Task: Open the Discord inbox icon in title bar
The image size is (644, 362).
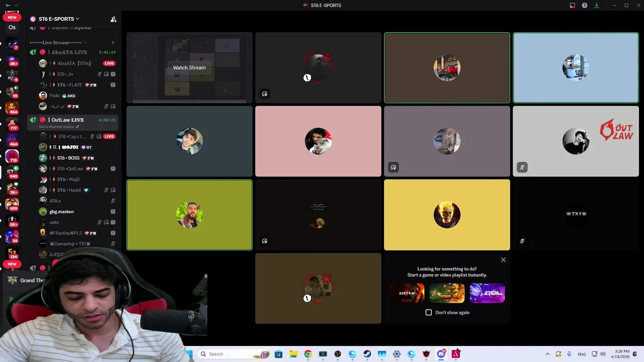Action: (573, 6)
